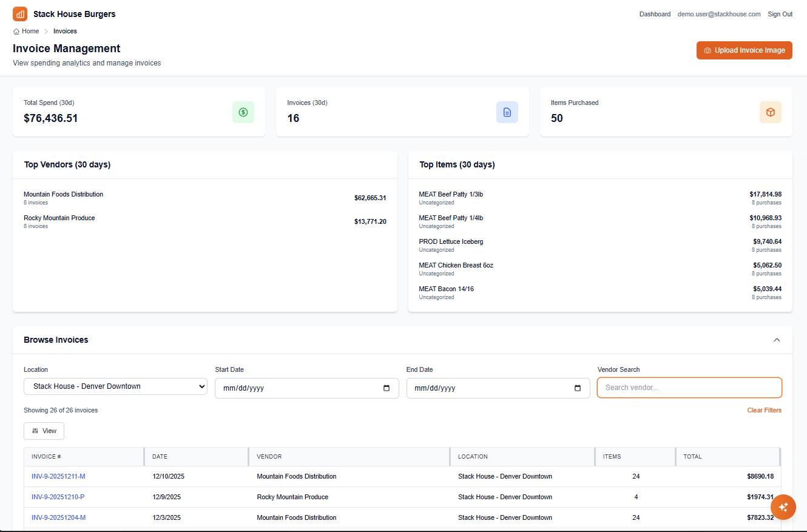The width and height of the screenshot is (807, 532).
Task: Collapse the Browse Invoices section
Action: 777,340
